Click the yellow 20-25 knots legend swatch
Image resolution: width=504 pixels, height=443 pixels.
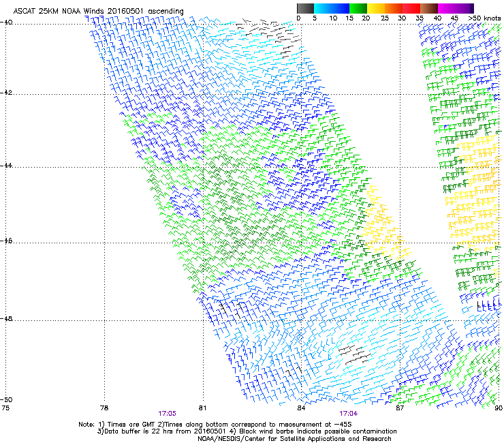click(376, 8)
